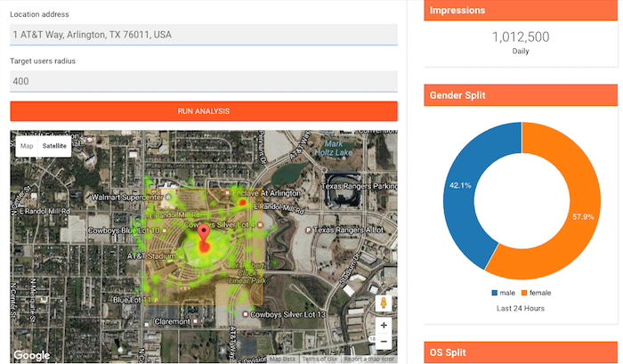The image size is (623, 364).
Task: Click the Blue Lot 11 parking marker
Action: click(x=156, y=300)
